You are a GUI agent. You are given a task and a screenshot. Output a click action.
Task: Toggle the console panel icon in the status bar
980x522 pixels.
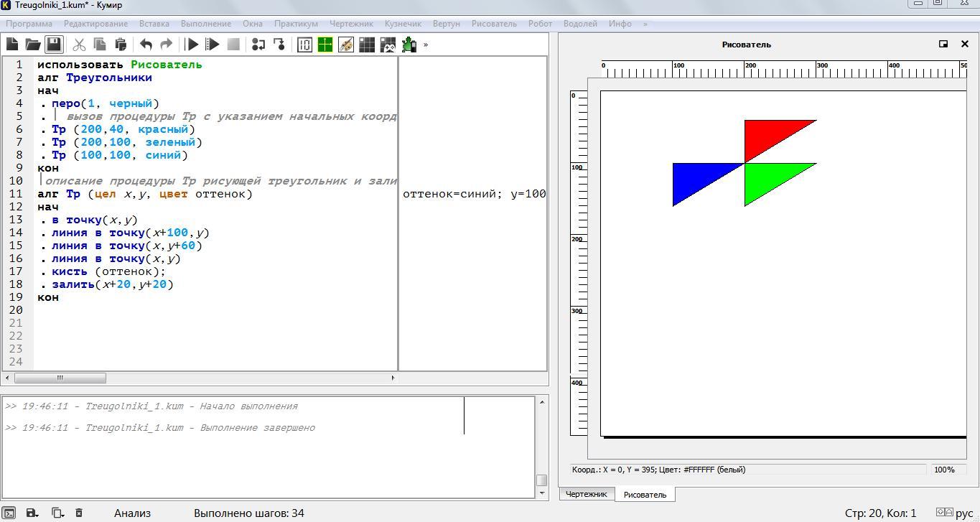pyautogui.click(x=9, y=513)
